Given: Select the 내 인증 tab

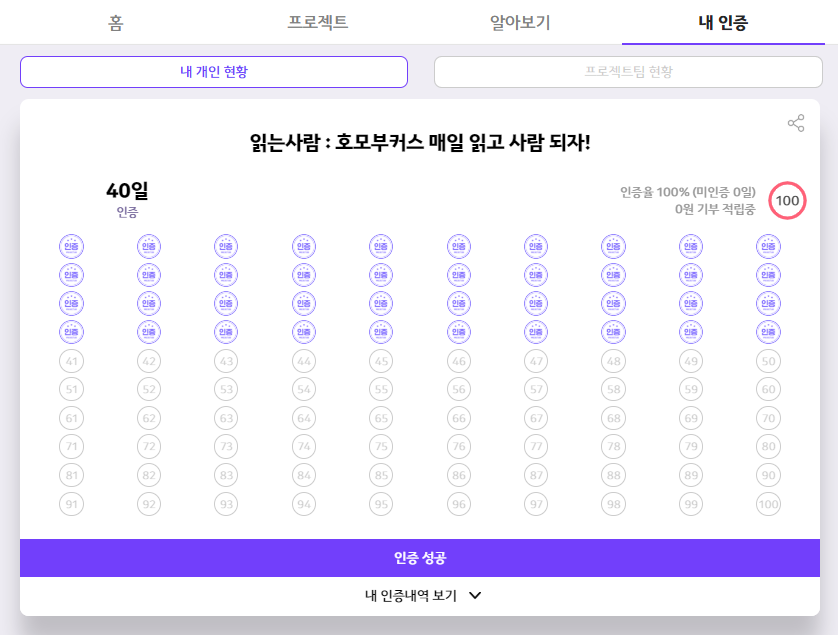Looking at the screenshot, I should [x=723, y=22].
